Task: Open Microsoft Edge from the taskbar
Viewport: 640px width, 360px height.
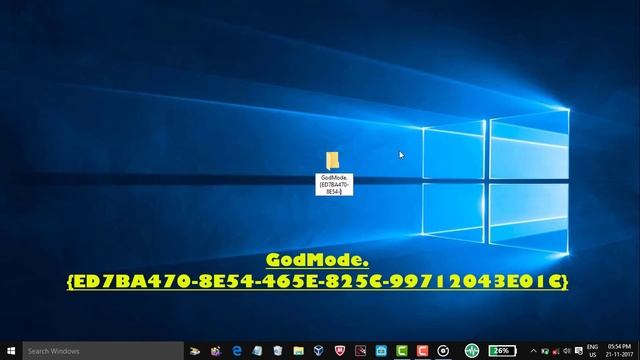Action: tap(237, 351)
